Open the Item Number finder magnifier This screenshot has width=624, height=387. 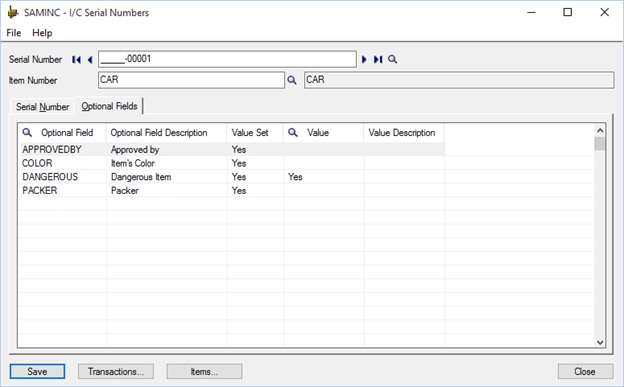(x=292, y=80)
